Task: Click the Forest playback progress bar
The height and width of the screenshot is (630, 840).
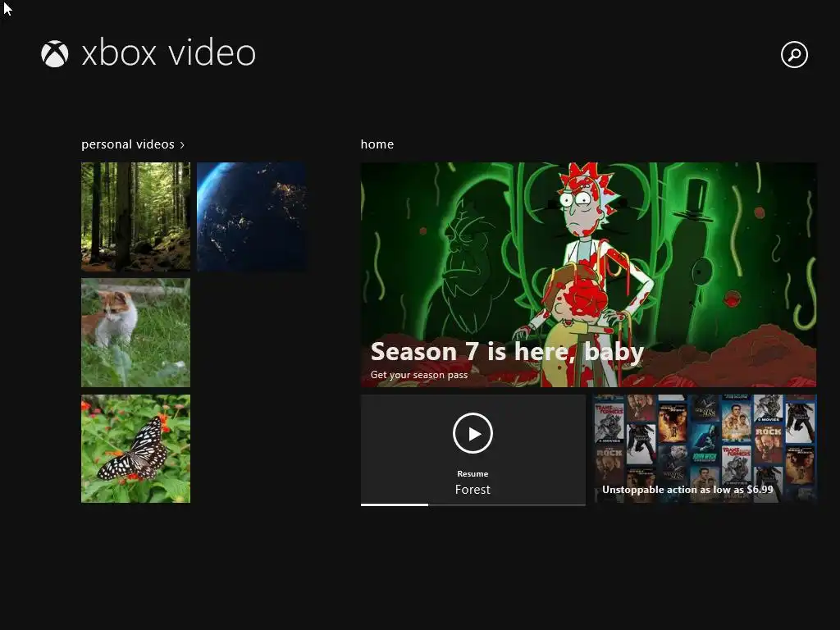Action: pyautogui.click(x=473, y=504)
